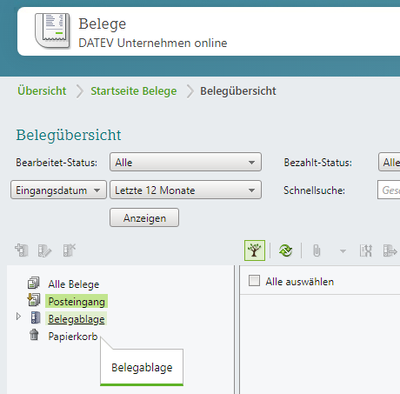400x394 pixels.
Task: Open the Bearbeitet-Status dropdown
Action: click(x=186, y=162)
